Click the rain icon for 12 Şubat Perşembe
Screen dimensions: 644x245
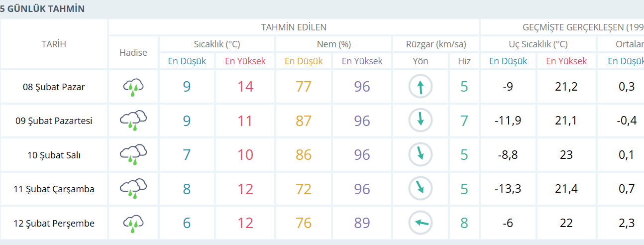coord(133,223)
